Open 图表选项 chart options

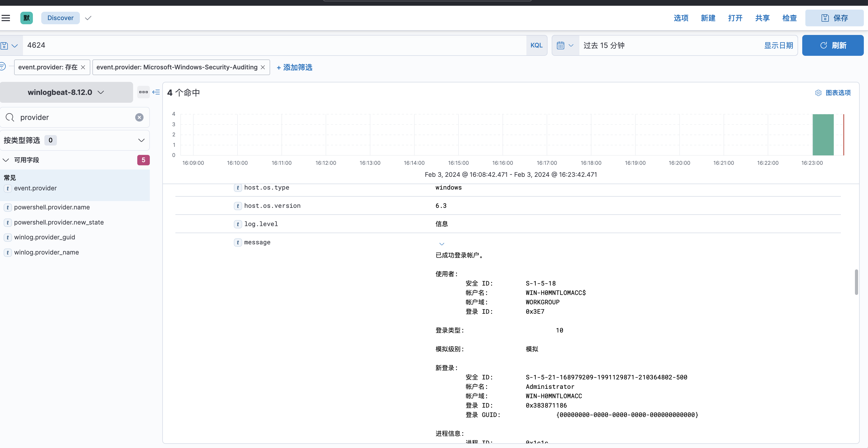[x=833, y=93]
